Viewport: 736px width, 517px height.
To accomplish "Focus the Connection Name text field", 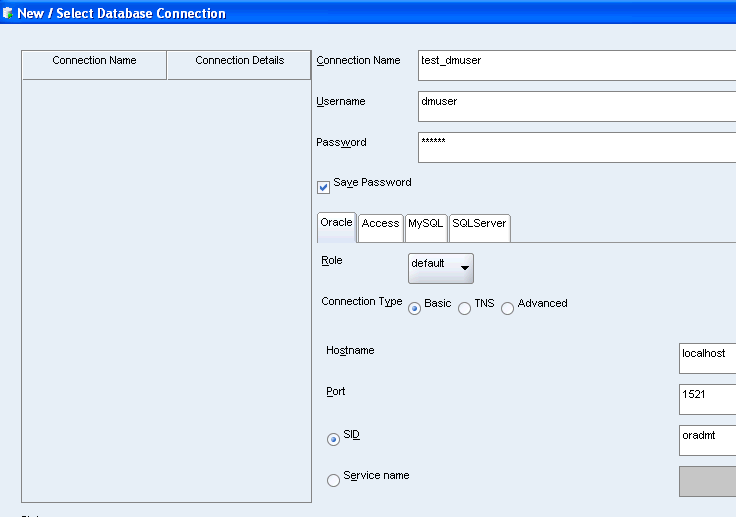I will point(576,65).
